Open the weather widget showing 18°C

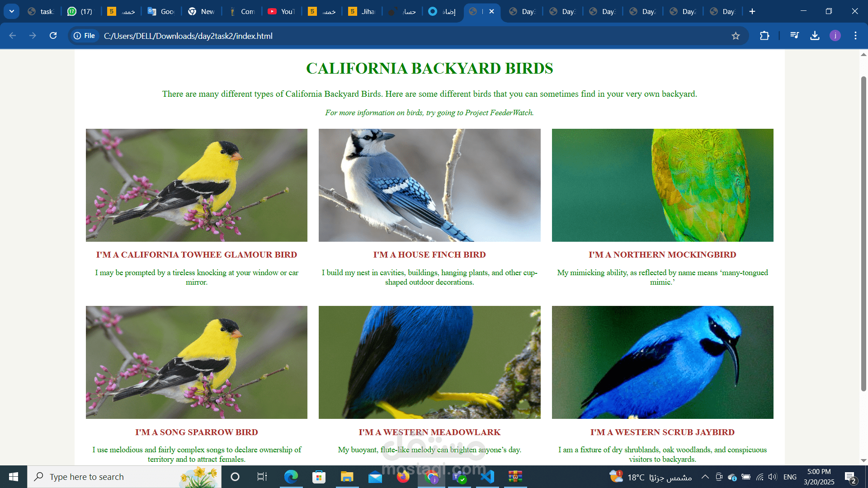[x=650, y=477]
